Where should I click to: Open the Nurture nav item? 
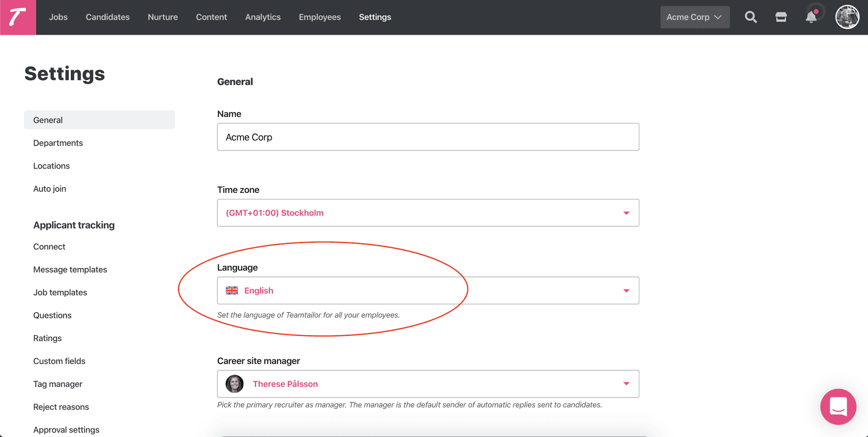[163, 17]
